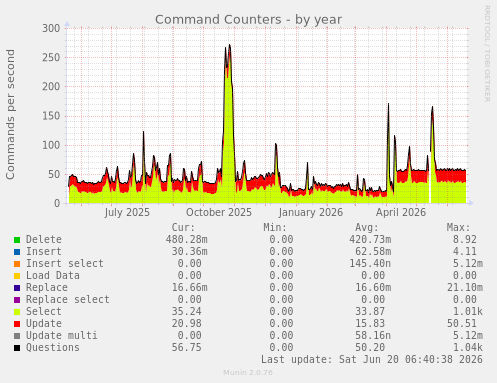
Task: Click the 'April 2026' axis label
Action: (x=401, y=212)
